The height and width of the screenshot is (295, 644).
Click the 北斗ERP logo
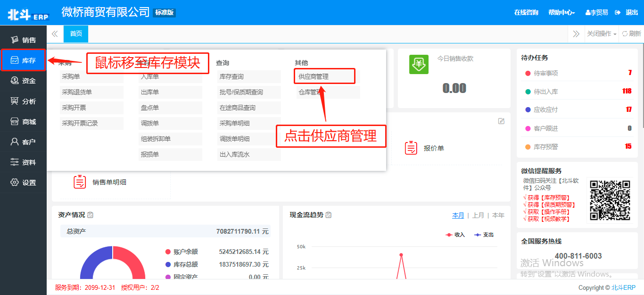click(x=28, y=15)
